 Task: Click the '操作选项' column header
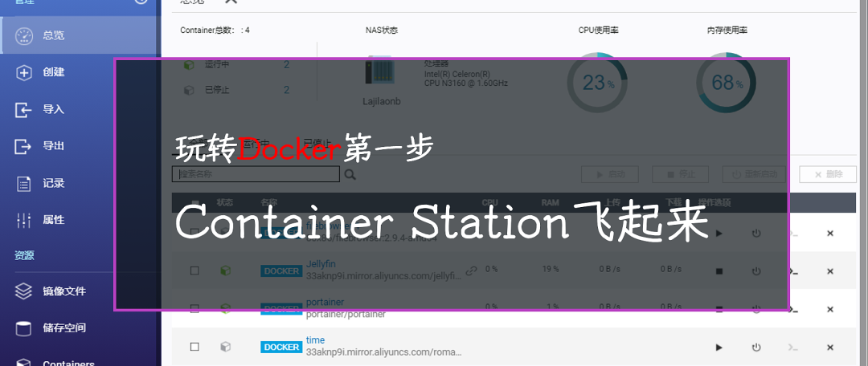(x=714, y=203)
